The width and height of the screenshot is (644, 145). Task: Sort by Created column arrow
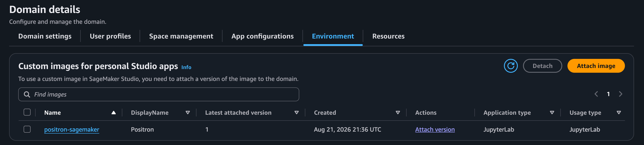click(x=398, y=113)
